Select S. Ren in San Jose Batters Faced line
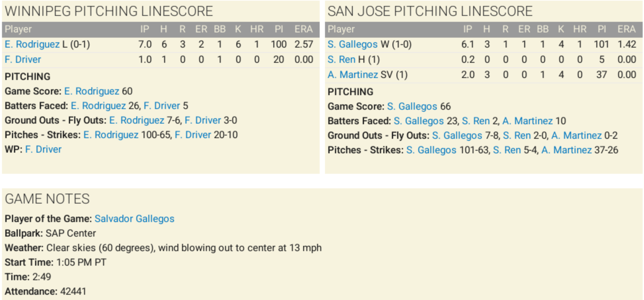Image resolution: width=644 pixels, height=300 pixels. (x=476, y=121)
